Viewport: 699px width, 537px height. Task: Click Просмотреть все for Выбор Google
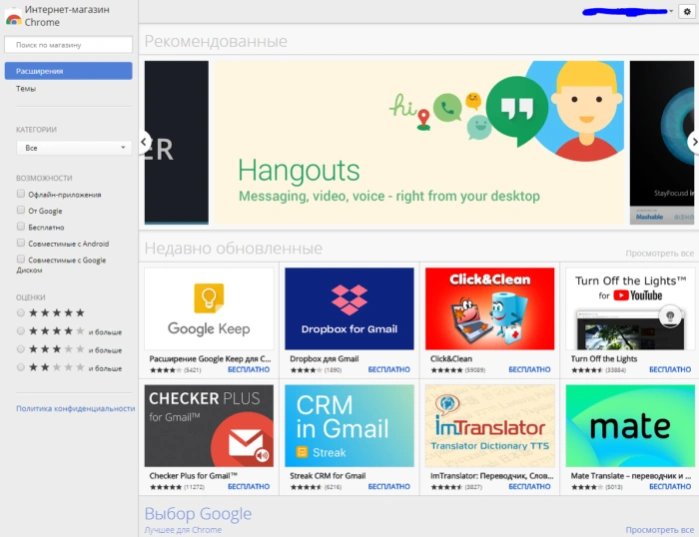(659, 530)
